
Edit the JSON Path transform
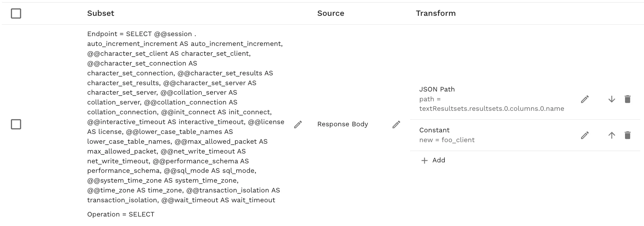coord(585,99)
